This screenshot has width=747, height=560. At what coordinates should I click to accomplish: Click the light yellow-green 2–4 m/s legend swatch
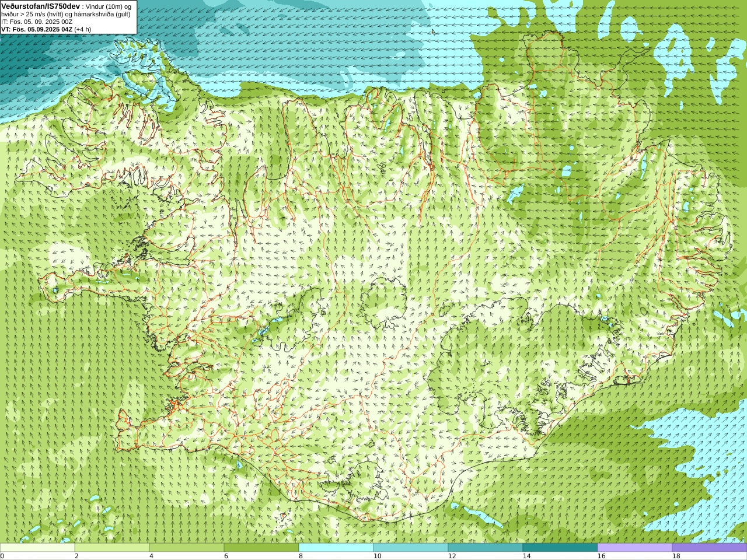click(x=112, y=548)
